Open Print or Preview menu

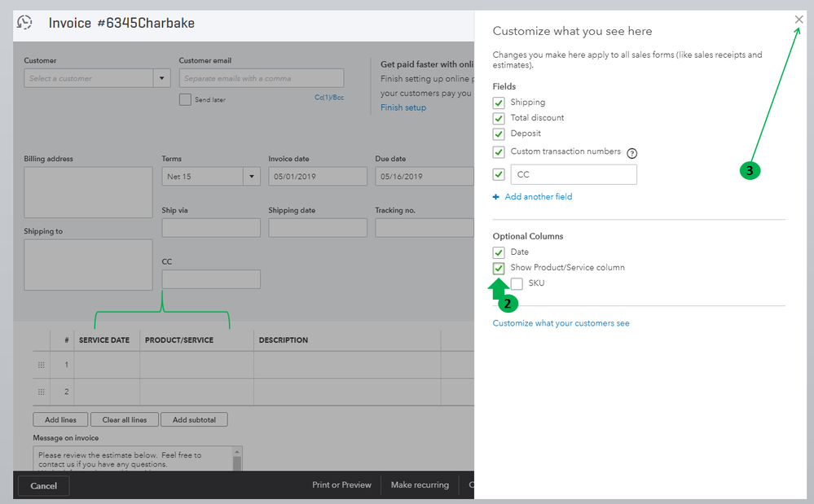pos(341,485)
